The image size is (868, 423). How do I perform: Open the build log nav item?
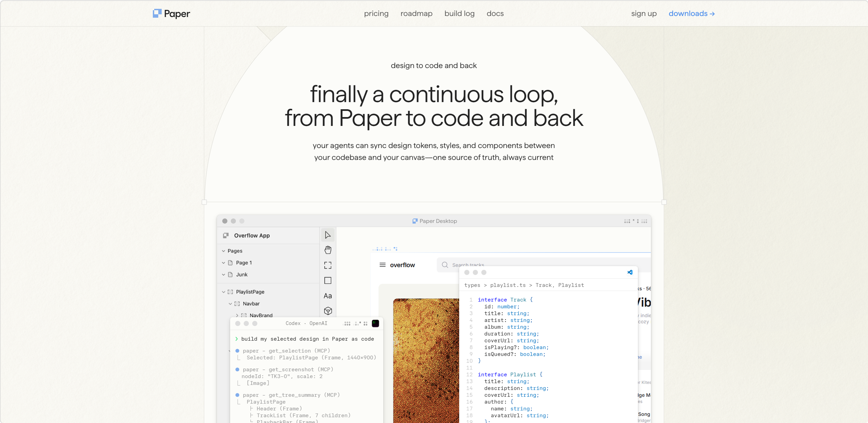point(460,14)
